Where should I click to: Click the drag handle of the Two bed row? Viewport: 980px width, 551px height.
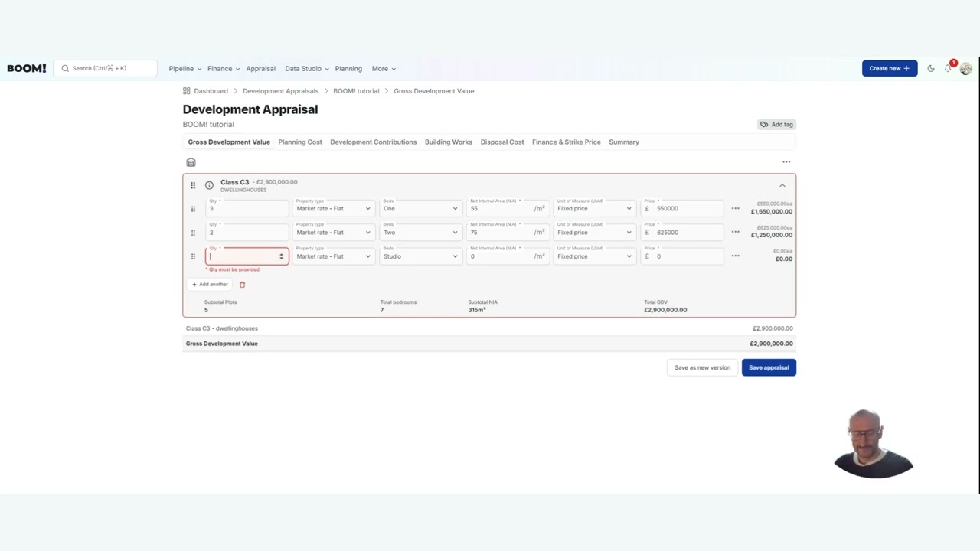193,233
